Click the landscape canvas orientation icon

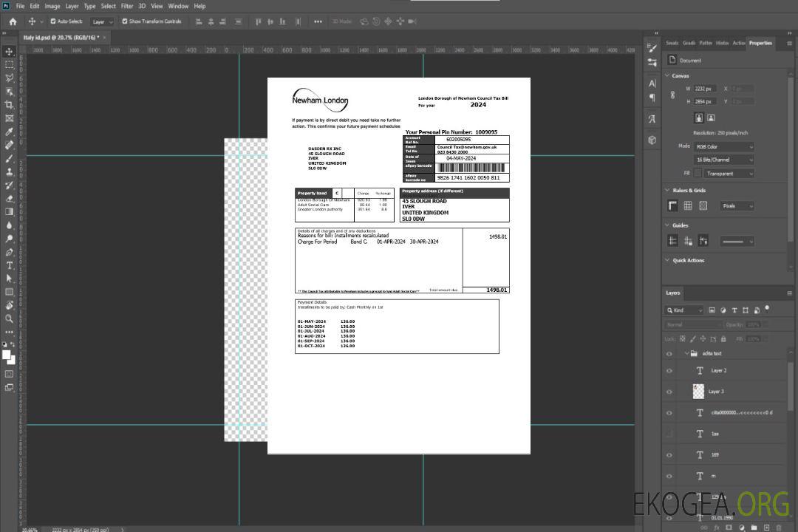click(x=711, y=117)
